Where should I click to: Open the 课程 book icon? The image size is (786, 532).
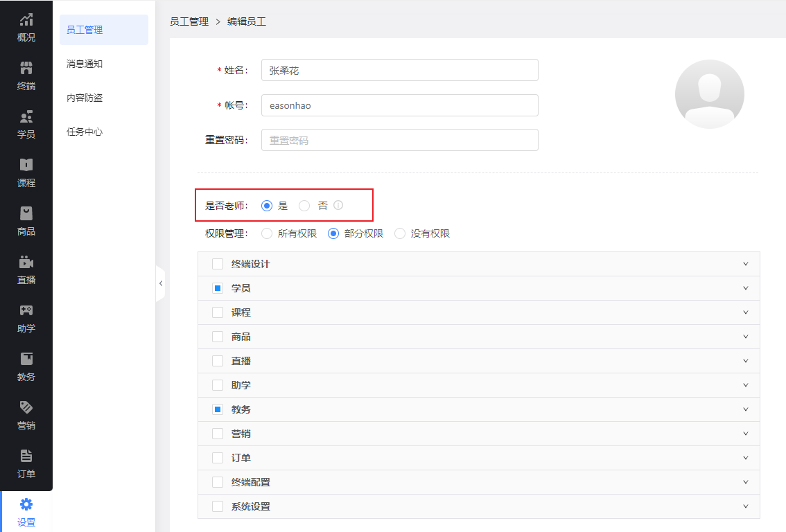coord(26,165)
